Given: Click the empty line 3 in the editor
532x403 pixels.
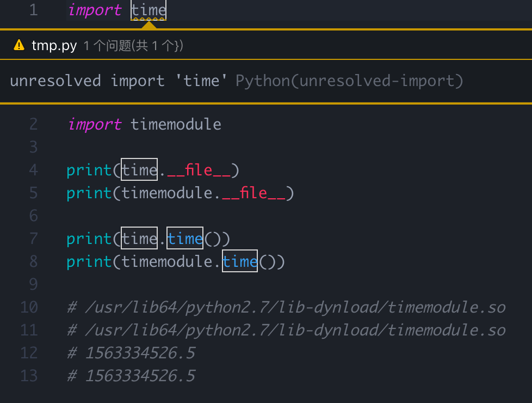Looking at the screenshot, I should pyautogui.click(x=109, y=147).
